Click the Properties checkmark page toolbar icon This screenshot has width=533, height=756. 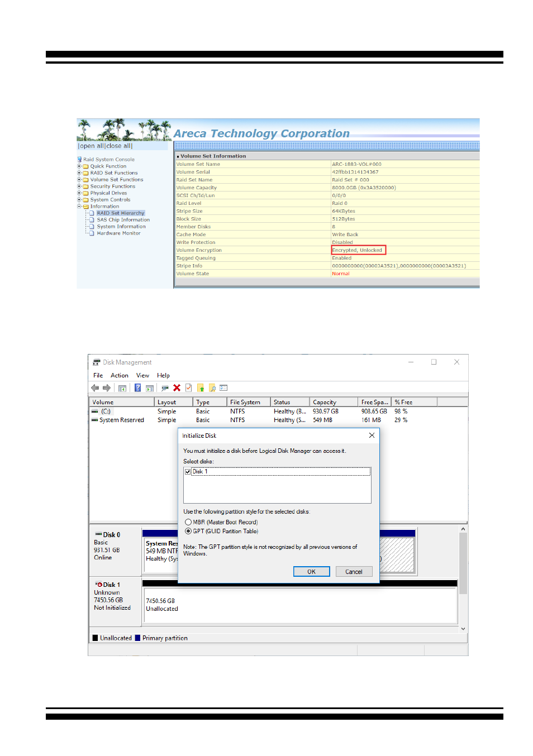(189, 388)
